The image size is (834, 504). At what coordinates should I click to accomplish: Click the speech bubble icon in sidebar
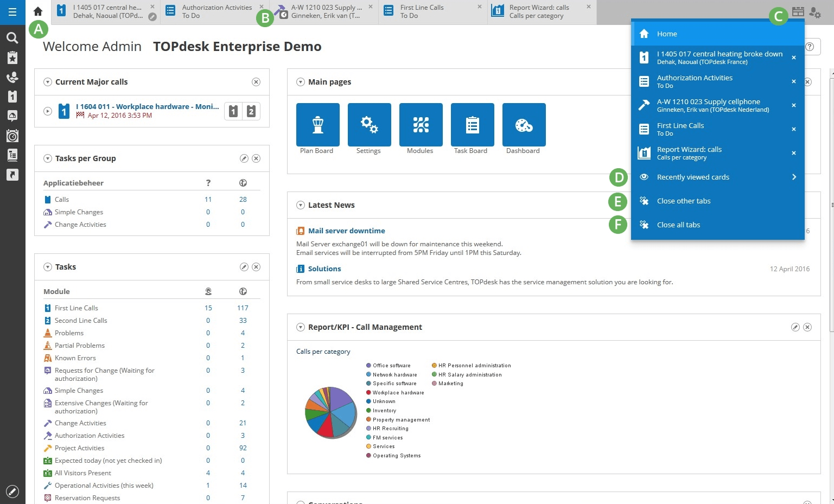[x=12, y=116]
